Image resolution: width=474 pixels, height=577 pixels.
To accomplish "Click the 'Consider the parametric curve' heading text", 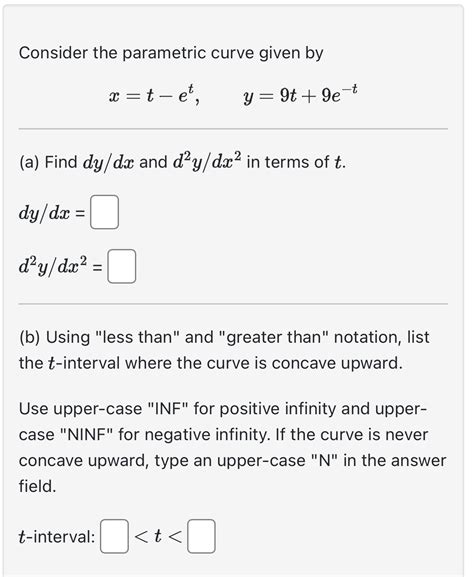I will point(171,53).
